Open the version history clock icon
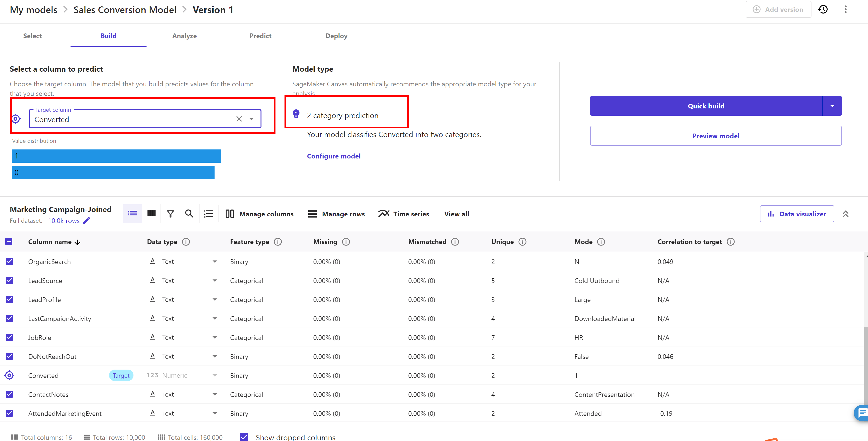868x441 pixels. click(823, 9)
